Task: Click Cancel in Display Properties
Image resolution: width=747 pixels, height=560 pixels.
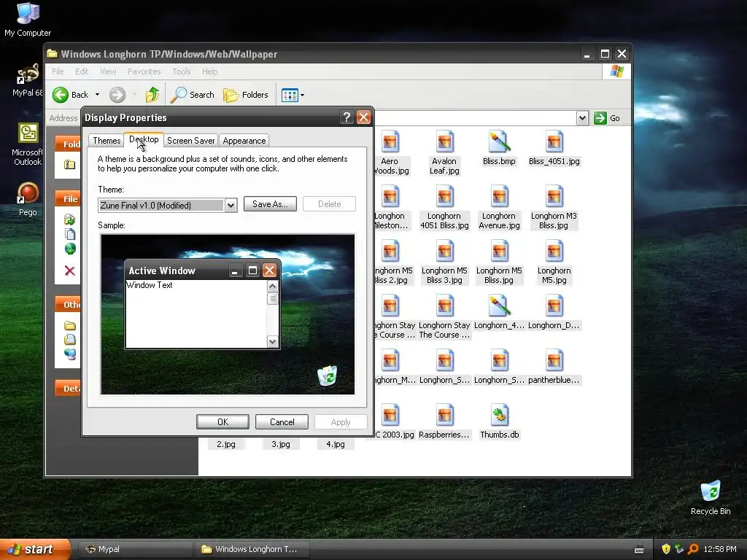Action: pos(282,422)
